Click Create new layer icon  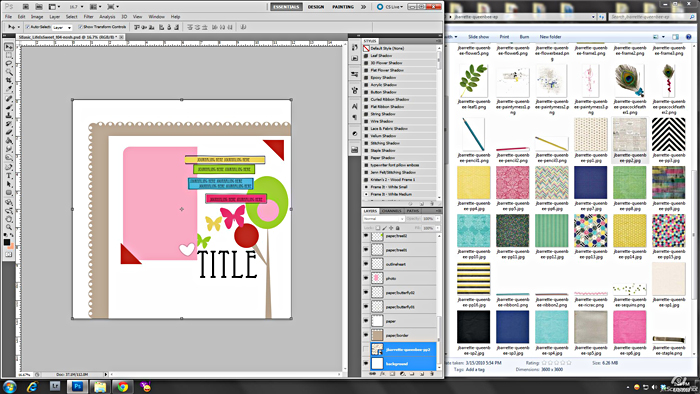click(421, 374)
